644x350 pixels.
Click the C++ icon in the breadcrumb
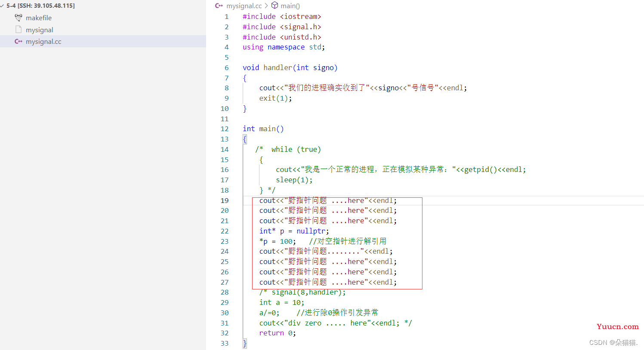[219, 6]
